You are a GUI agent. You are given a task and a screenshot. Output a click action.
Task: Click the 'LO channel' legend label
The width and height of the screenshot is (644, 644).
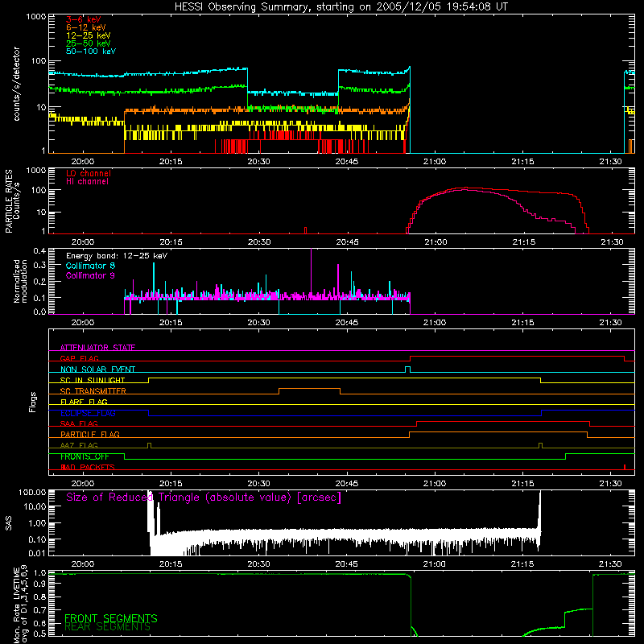[89, 173]
